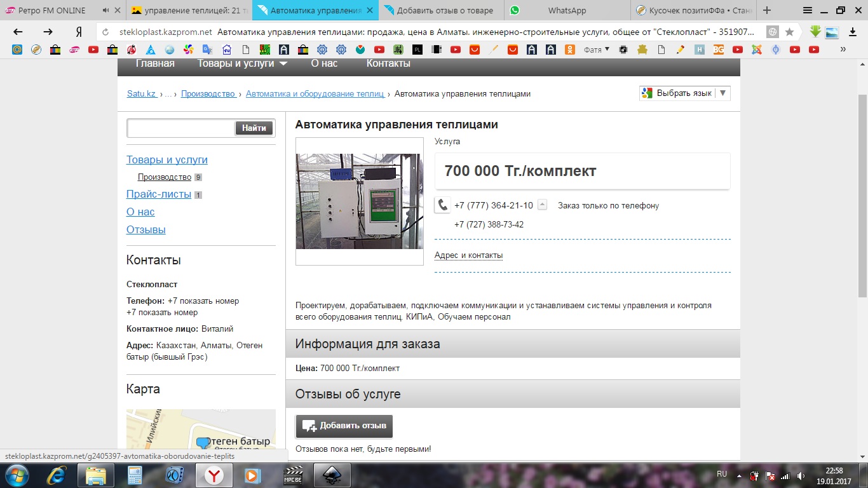Image resolution: width=868 pixels, height=488 pixels.
Task: Go back with the browser back arrow
Action: point(18,32)
